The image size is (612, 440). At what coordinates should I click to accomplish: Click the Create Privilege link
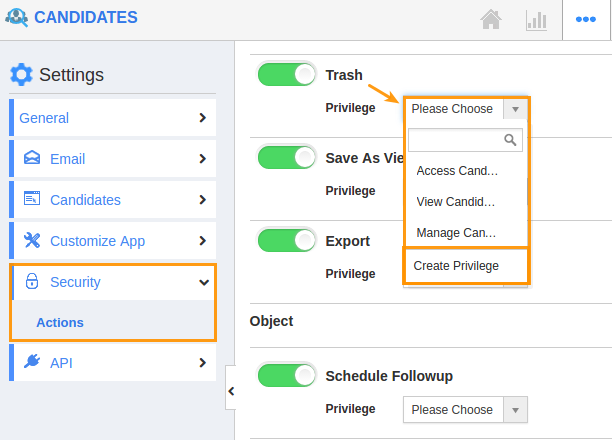point(456,266)
